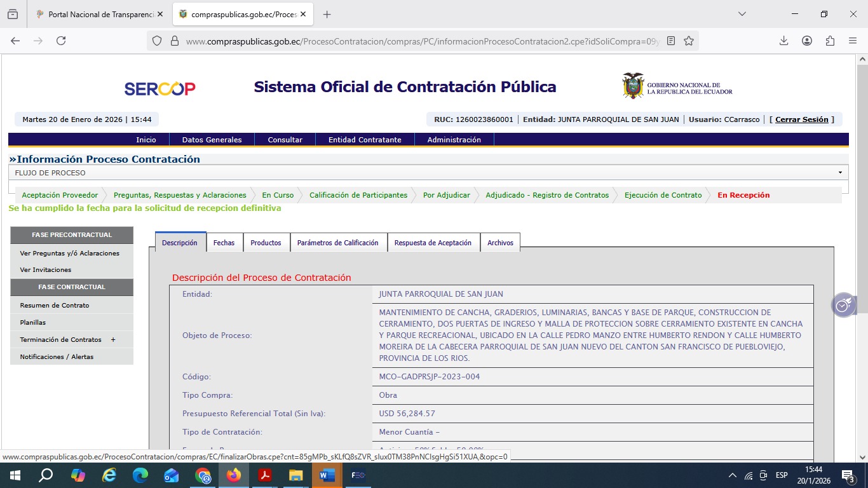Reload the current page

61,41
